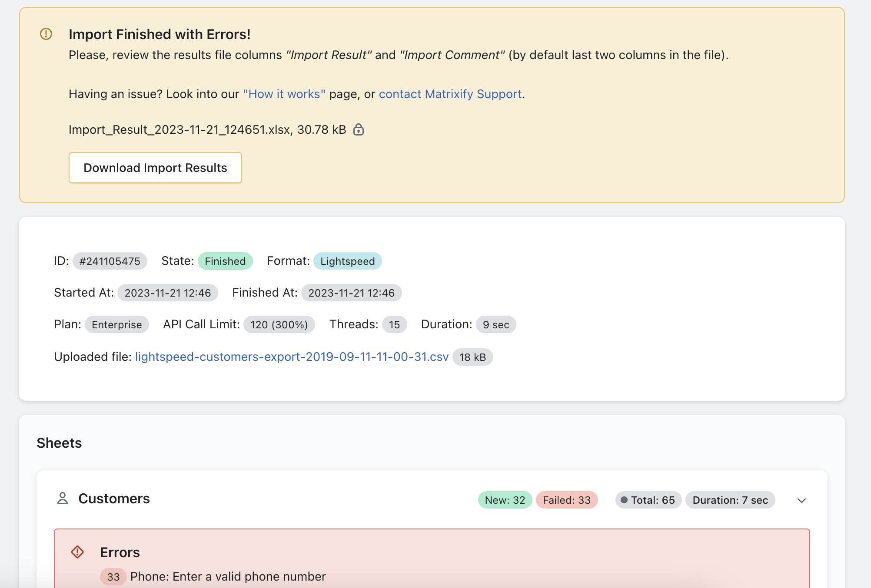Click the lock icon next to results filename
871x588 pixels.
[359, 129]
